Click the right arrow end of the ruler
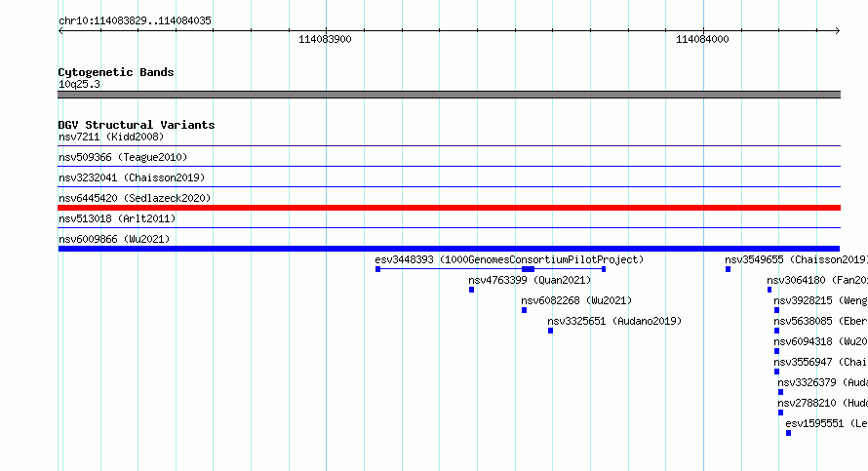Screen dimensions: 868x471 838,30
